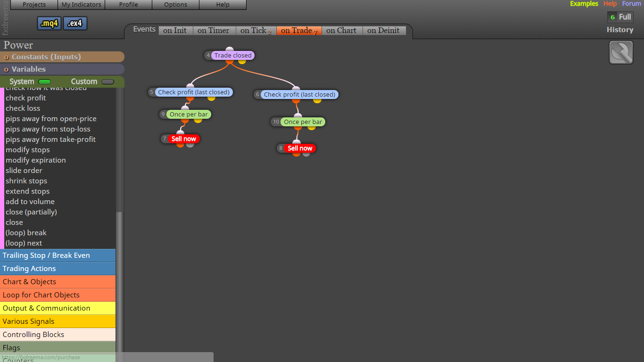Open the orange Help link at top right
Viewport: 644px width, 362px height.
(610, 4)
